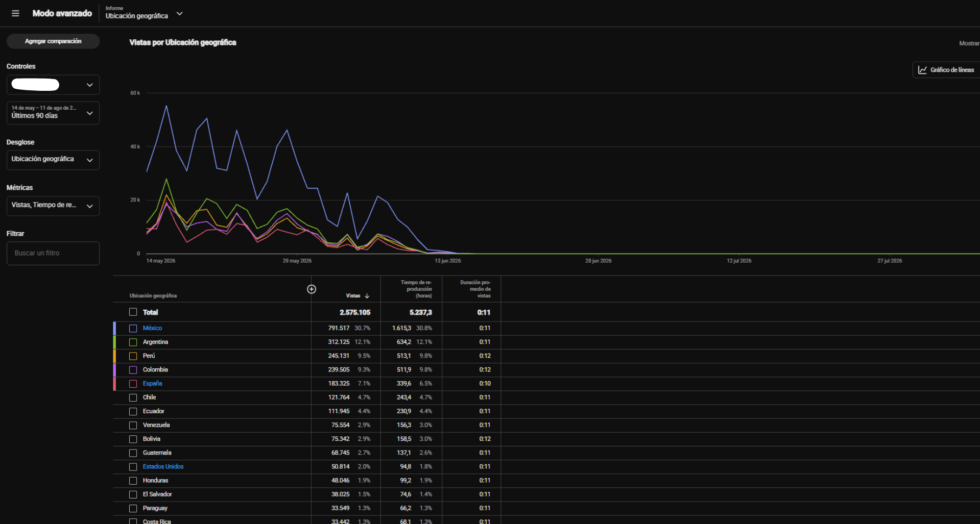Screen dimensions: 980x524
Task: Expand the Informe report chevron
Action: point(180,14)
